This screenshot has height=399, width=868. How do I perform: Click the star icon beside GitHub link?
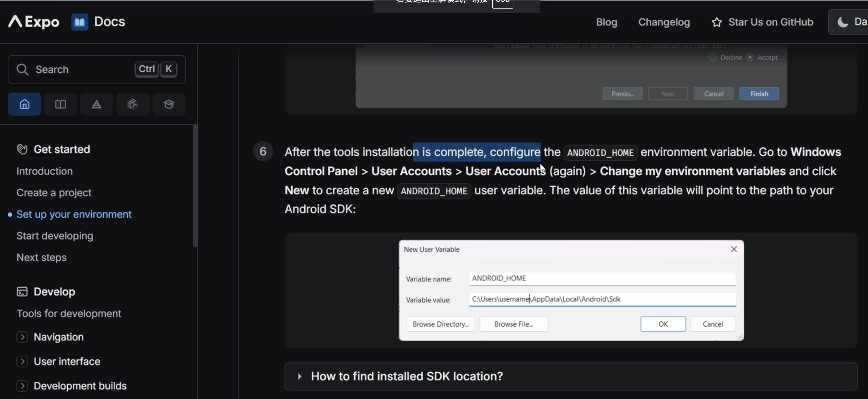717,22
